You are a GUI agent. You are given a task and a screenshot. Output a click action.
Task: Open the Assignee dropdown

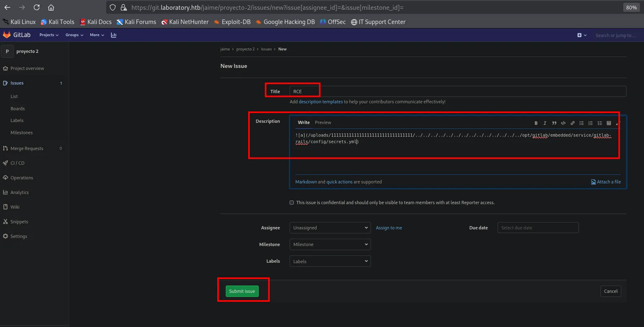(x=330, y=228)
